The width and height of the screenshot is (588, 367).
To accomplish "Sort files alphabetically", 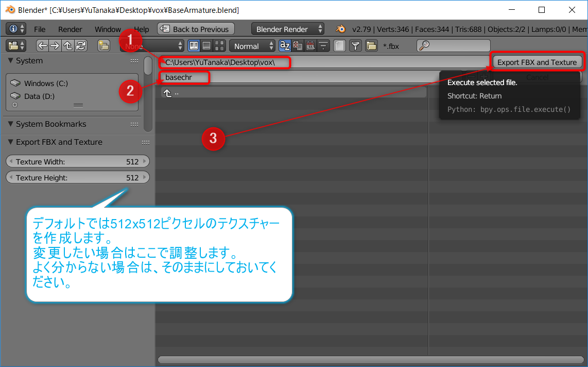I will coord(285,46).
